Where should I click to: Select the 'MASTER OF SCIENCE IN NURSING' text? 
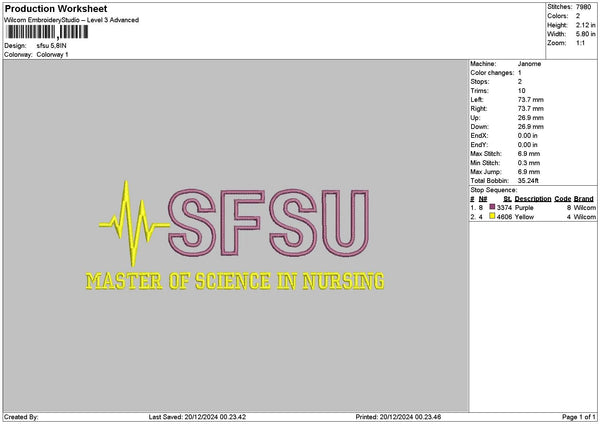point(235,281)
